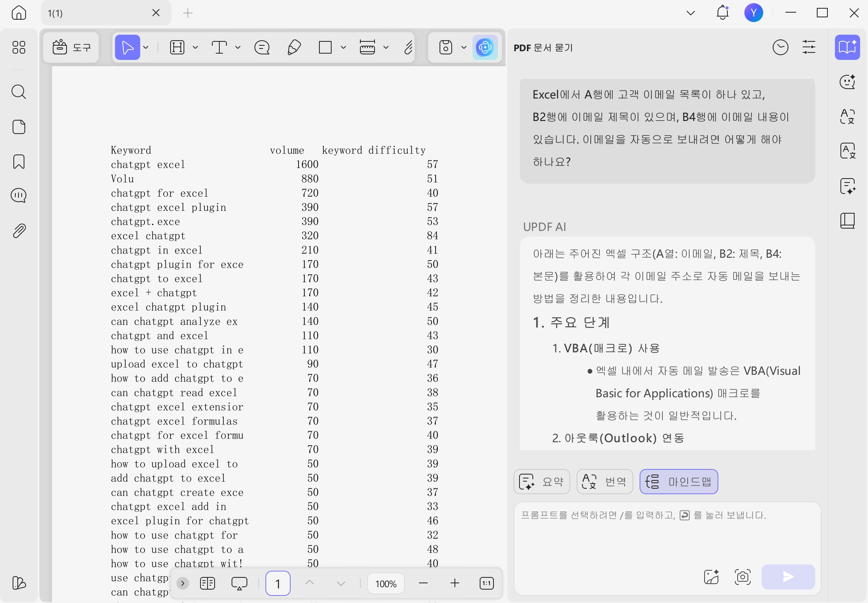Zoom out with the minus button
This screenshot has width=868, height=603.
click(x=423, y=583)
